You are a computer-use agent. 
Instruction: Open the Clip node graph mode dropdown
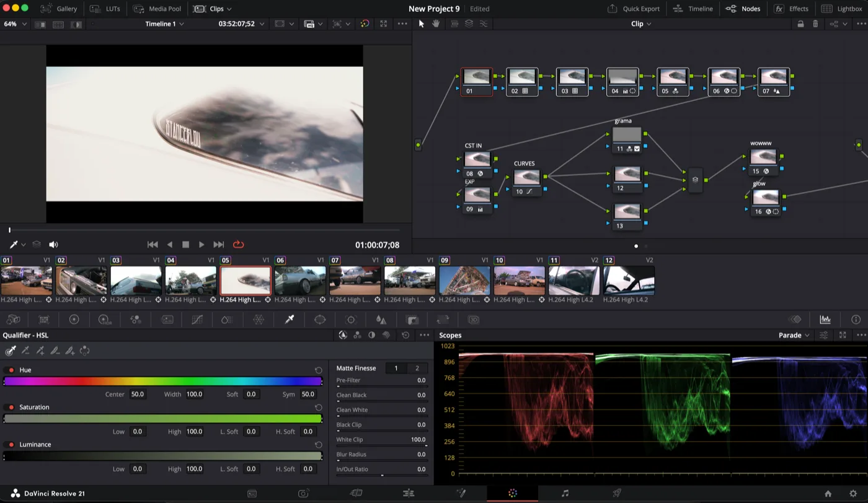(641, 24)
